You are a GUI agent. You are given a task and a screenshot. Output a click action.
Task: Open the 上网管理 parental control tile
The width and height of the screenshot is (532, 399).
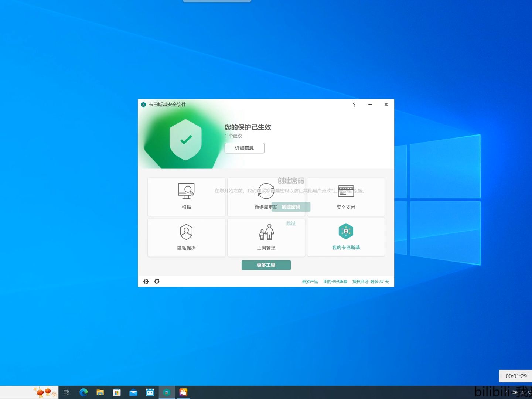tap(266, 237)
